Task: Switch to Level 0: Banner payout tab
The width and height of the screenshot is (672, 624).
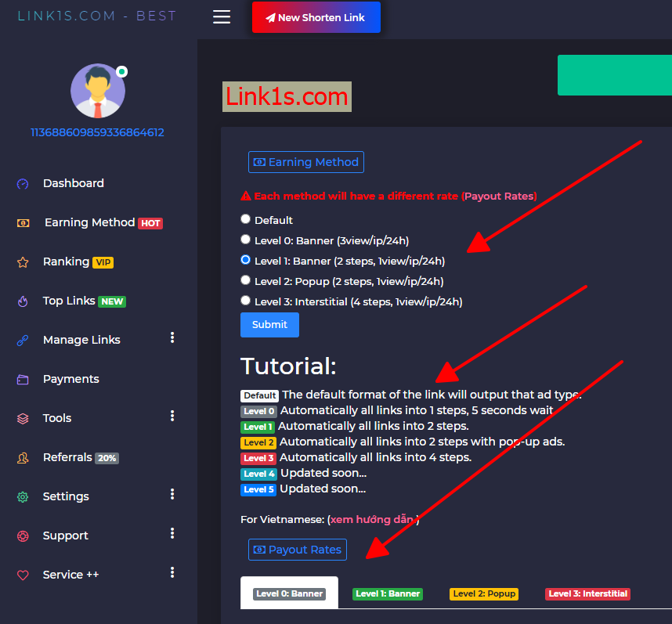Action: coord(289,593)
